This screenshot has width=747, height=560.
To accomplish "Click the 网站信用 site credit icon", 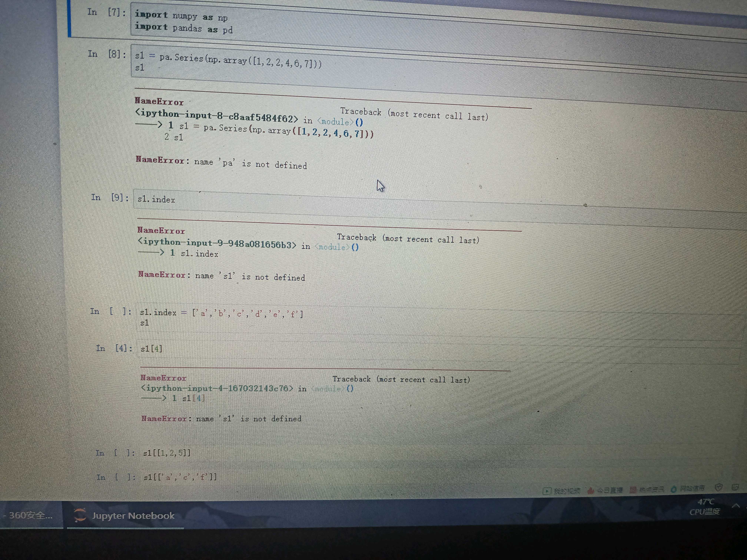I will [x=674, y=489].
